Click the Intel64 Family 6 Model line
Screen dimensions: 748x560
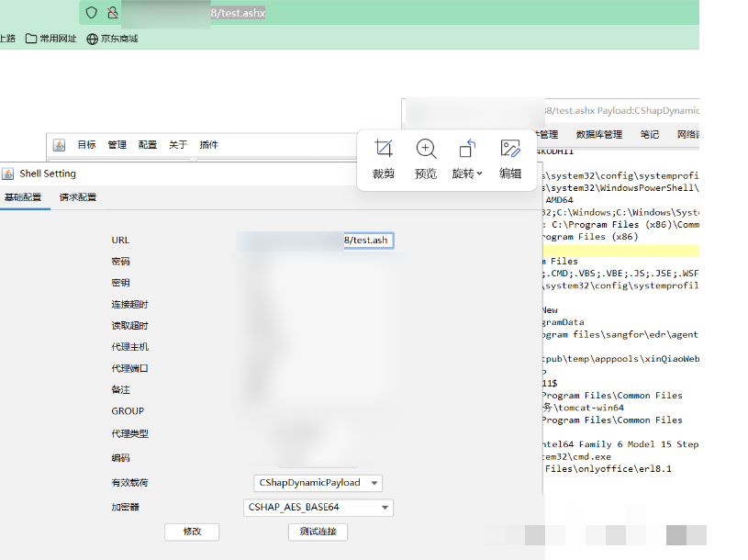(620, 444)
